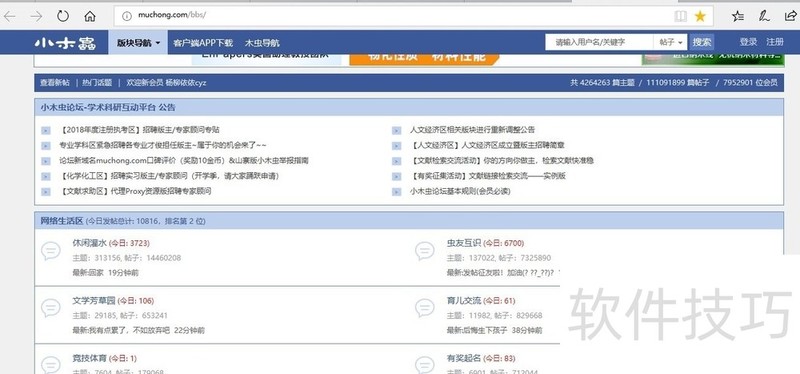
Task: Open new member 杨柳依依cyz profile link
Action: 186,83
